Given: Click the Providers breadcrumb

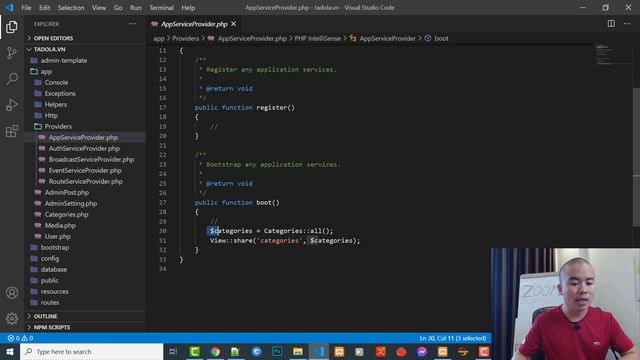Looking at the screenshot, I should pos(185,38).
